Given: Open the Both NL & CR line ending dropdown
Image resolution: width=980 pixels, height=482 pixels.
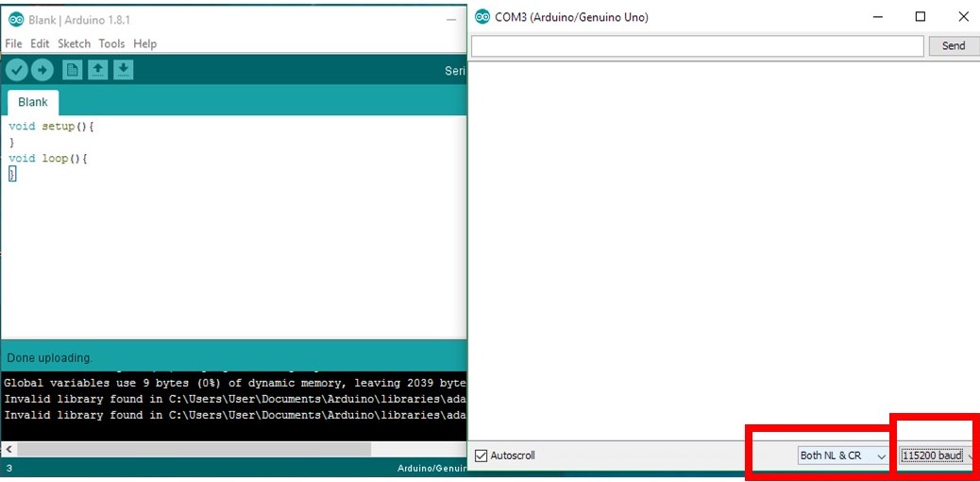Looking at the screenshot, I should (843, 456).
